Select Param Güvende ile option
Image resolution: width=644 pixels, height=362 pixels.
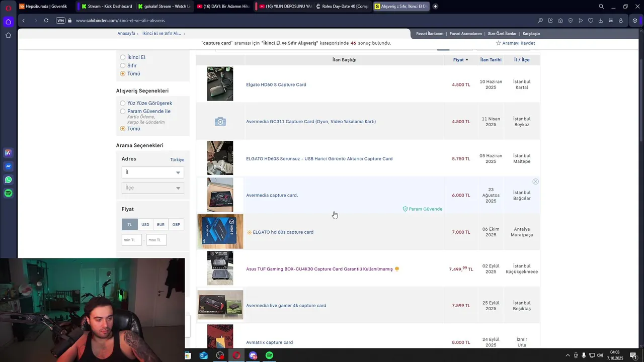click(123, 111)
